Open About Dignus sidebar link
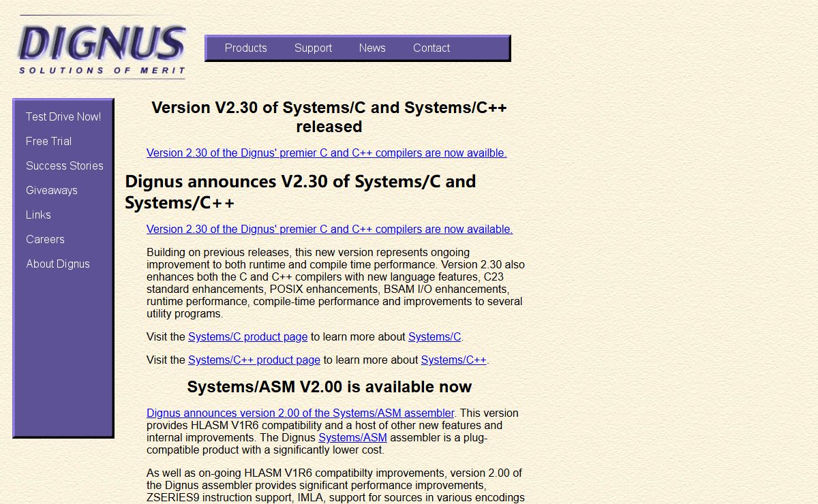818x504 pixels. (58, 264)
